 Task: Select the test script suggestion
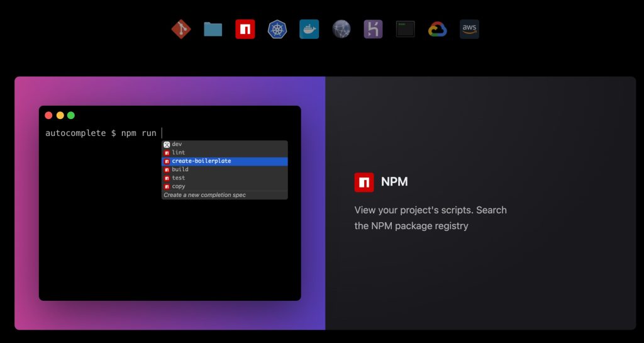click(x=225, y=178)
